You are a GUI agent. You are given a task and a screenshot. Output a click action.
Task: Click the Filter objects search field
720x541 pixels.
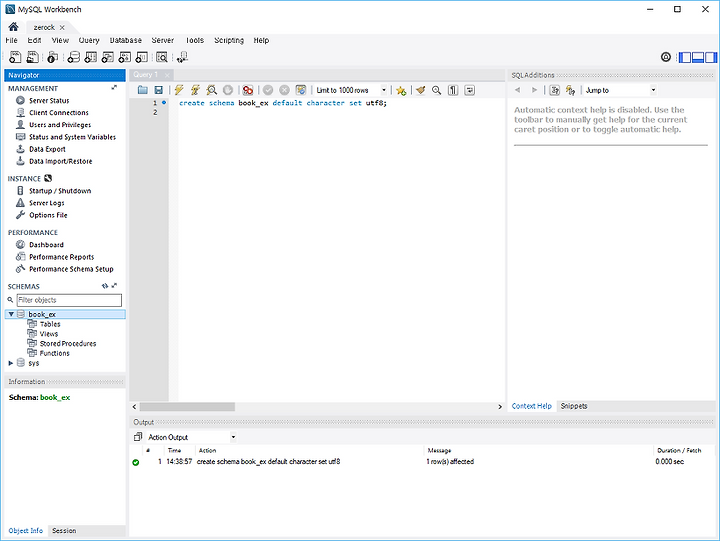click(69, 300)
